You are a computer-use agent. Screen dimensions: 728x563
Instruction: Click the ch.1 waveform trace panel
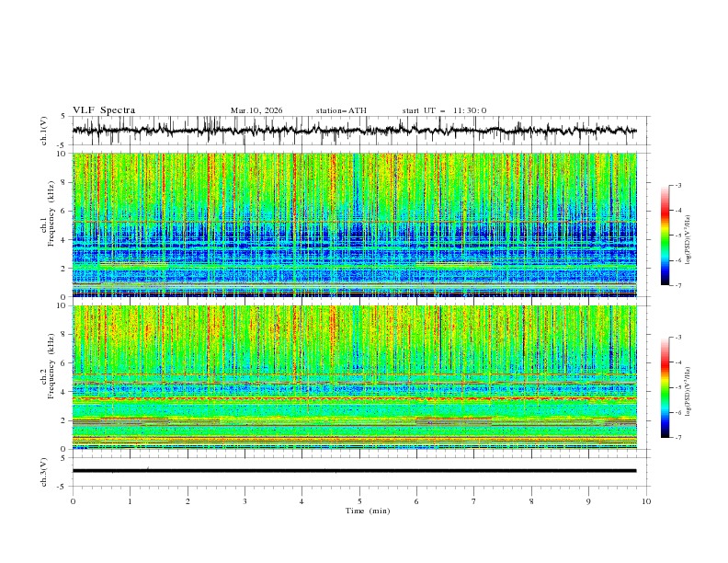[361, 131]
